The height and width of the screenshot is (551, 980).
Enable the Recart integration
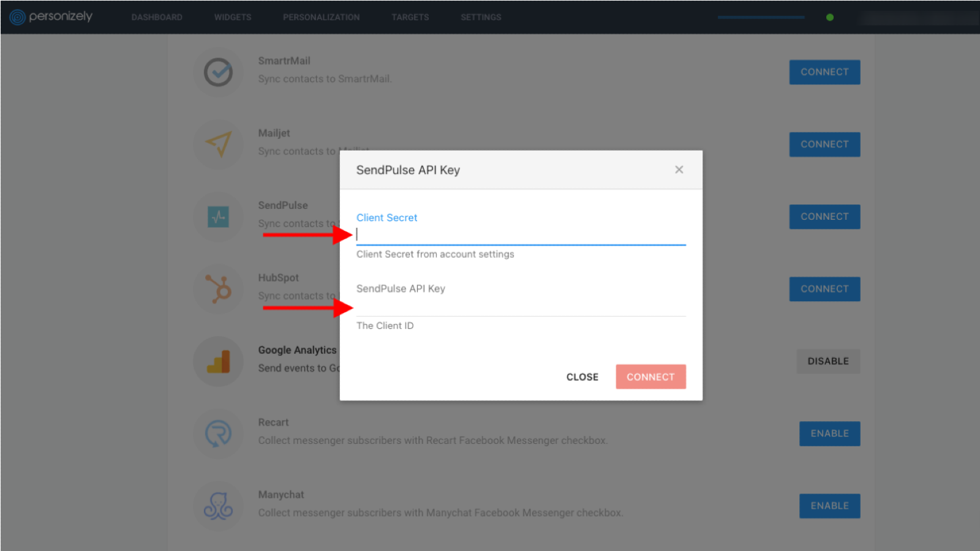[x=829, y=433]
